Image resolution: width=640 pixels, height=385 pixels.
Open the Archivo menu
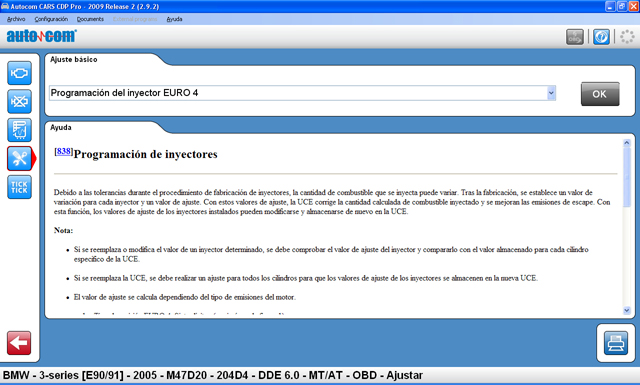[16, 19]
